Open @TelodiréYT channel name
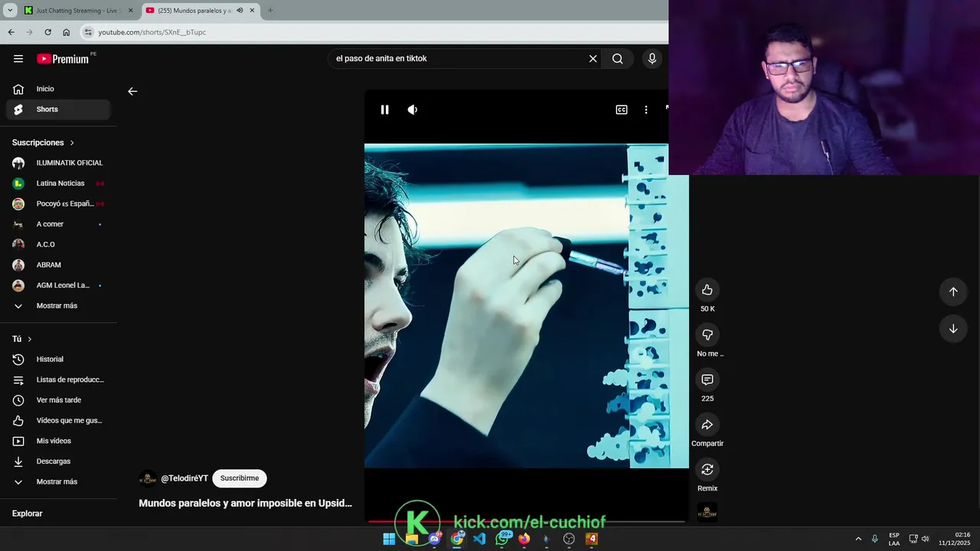The image size is (980, 551). [x=184, y=478]
